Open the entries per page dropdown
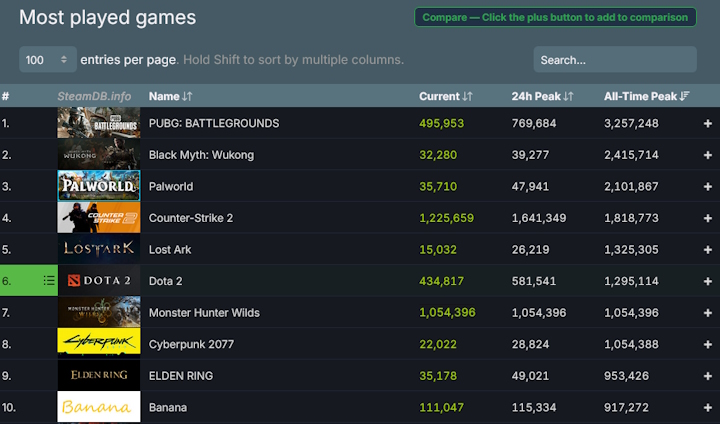The width and height of the screenshot is (720, 424). point(48,60)
